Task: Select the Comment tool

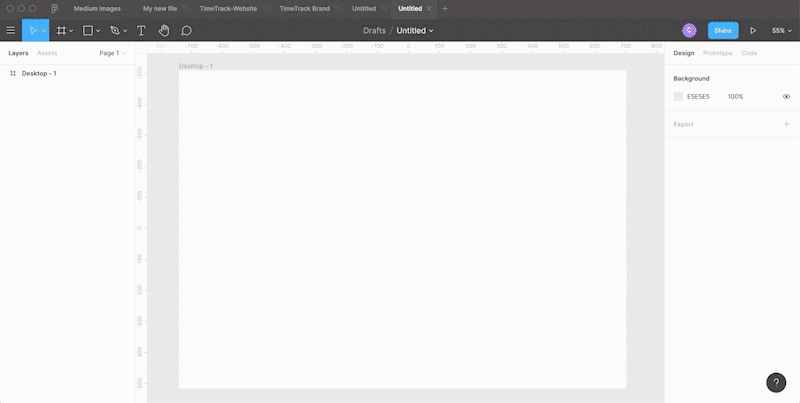Action: tap(186, 31)
